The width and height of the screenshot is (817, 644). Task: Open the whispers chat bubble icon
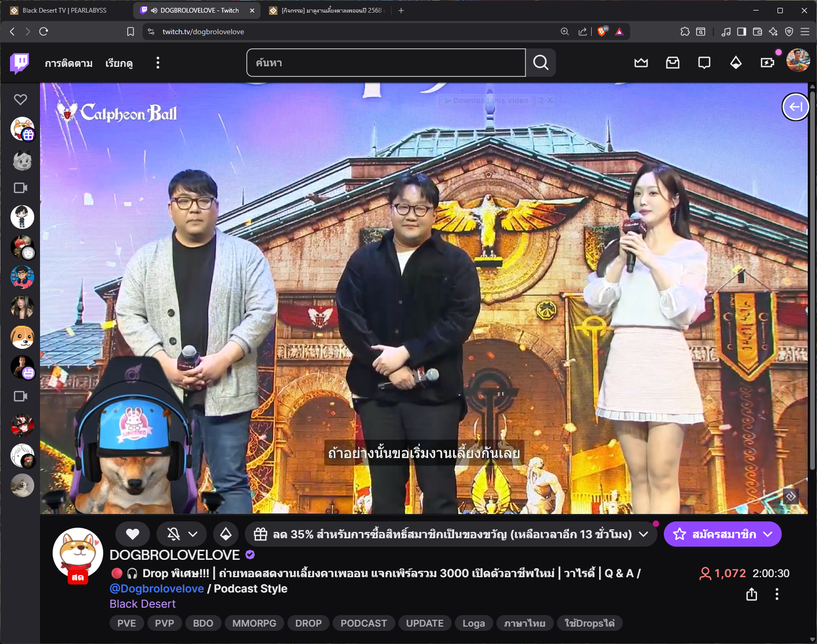point(704,63)
